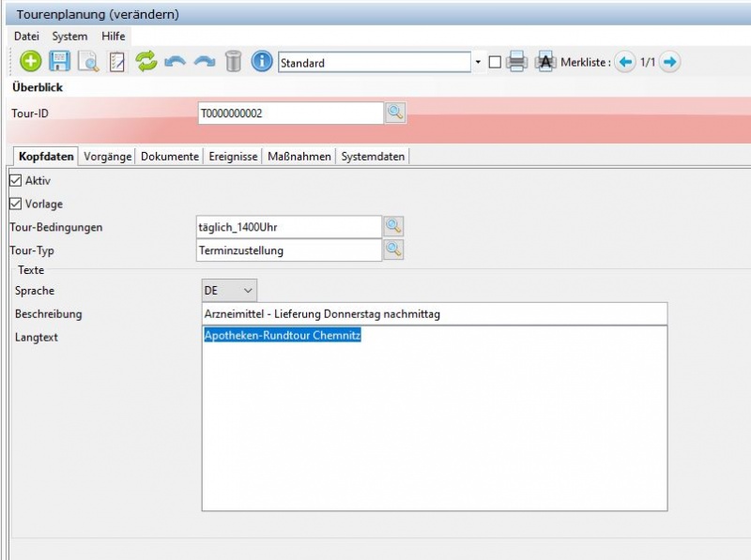Image resolution: width=751 pixels, height=560 pixels.
Task: Tick the checkbox next to the printer icon
Action: [495, 63]
